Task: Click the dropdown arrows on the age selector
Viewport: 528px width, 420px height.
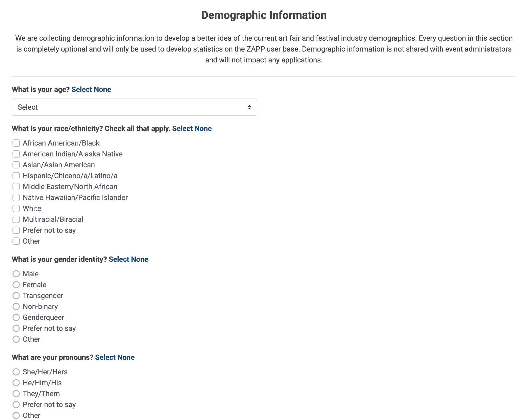Action: coord(249,107)
